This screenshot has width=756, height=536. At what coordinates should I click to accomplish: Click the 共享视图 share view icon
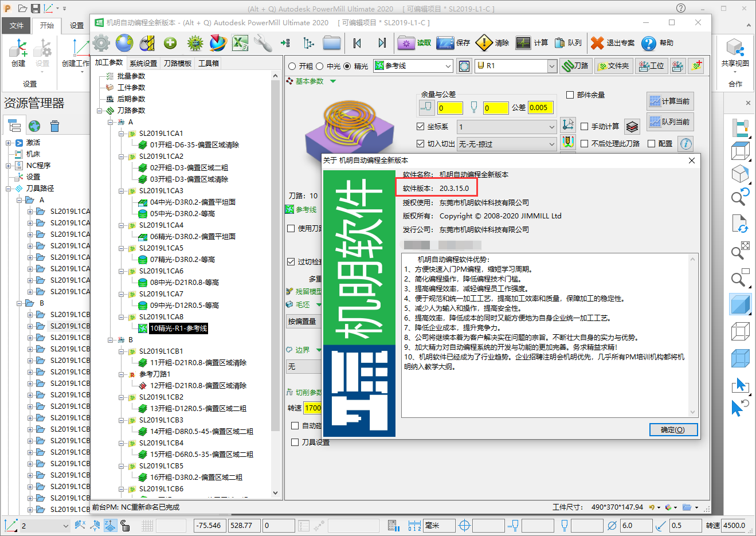(x=735, y=53)
